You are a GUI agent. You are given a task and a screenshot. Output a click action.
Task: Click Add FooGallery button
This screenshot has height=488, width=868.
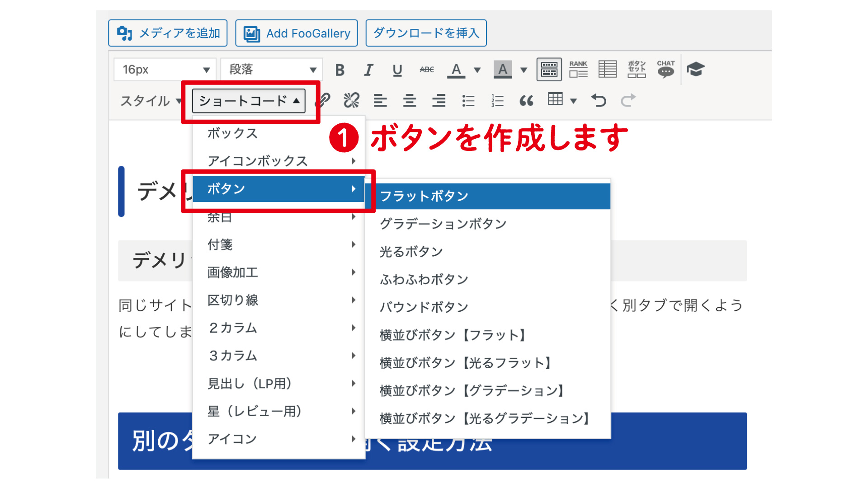click(297, 33)
